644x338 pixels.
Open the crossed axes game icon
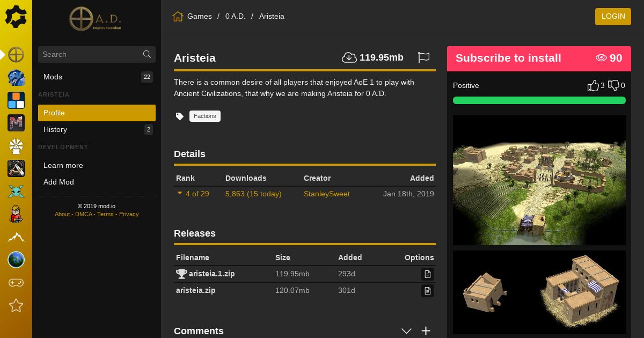(16, 168)
